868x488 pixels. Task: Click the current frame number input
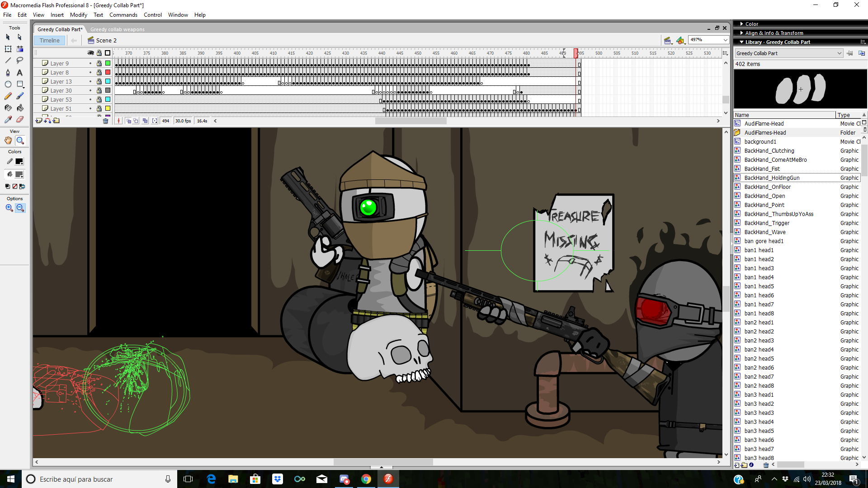pos(166,121)
